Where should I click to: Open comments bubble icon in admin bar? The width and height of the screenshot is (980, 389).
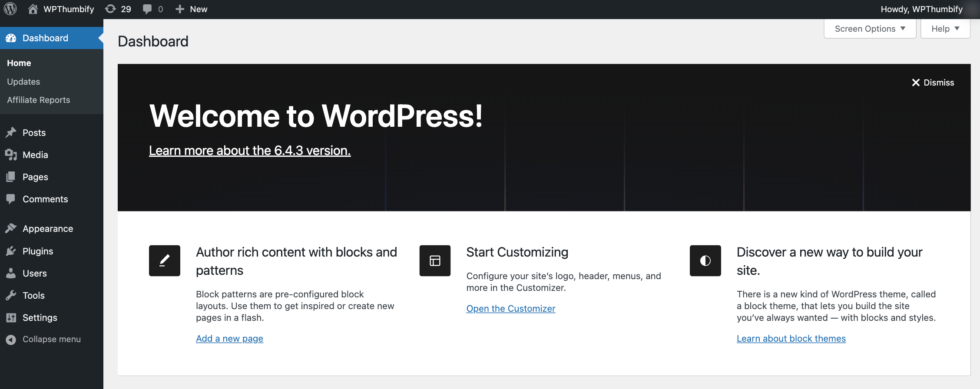point(148,9)
